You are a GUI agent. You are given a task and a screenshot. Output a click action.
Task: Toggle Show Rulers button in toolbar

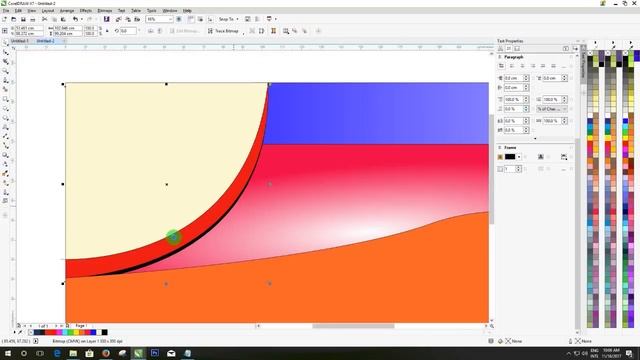click(x=191, y=19)
